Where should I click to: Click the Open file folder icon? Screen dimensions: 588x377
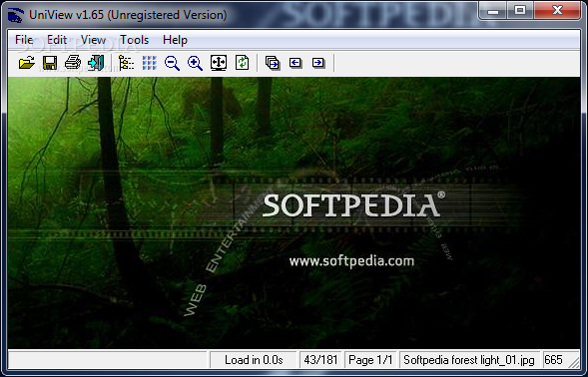(27, 63)
